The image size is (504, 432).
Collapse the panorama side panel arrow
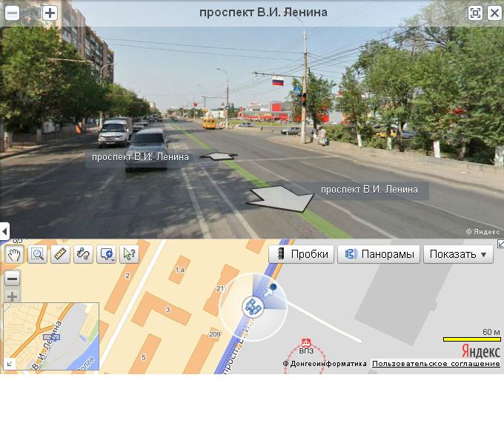click(x=4, y=230)
